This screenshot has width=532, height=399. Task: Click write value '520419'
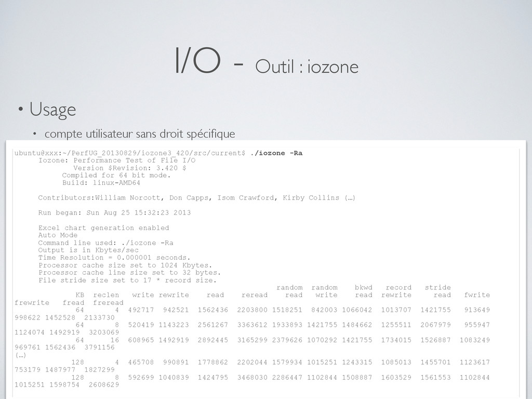pos(141,325)
